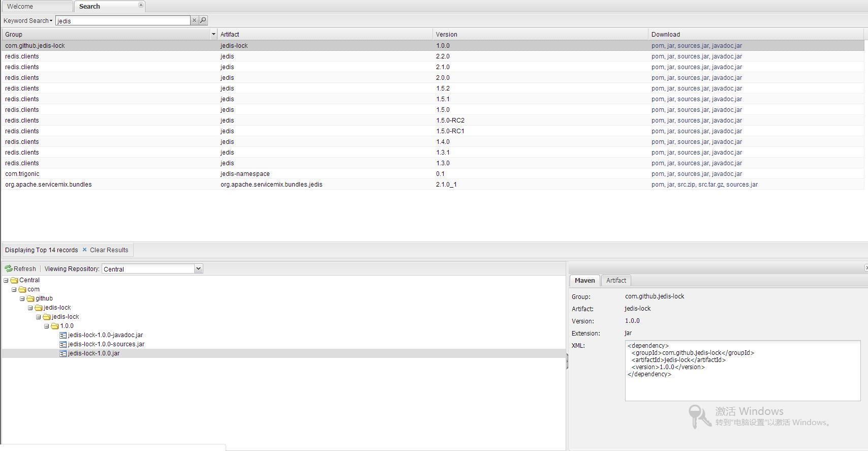Close the Search tab
Image resolution: width=868 pixels, height=451 pixels.
pyautogui.click(x=141, y=5)
